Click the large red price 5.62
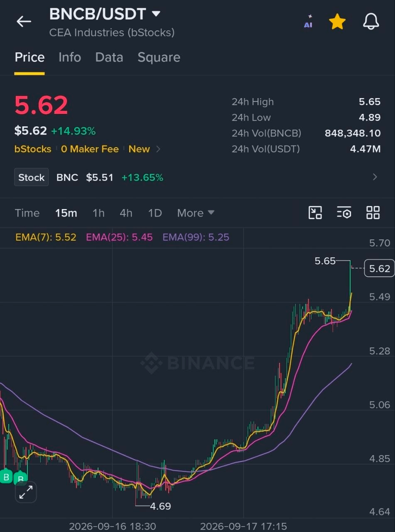This screenshot has height=532, width=395. point(41,106)
